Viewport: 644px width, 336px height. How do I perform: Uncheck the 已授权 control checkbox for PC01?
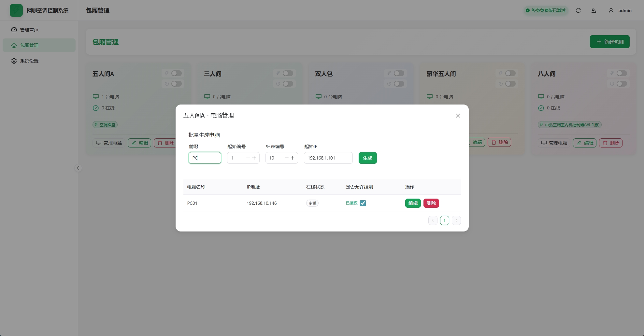363,203
